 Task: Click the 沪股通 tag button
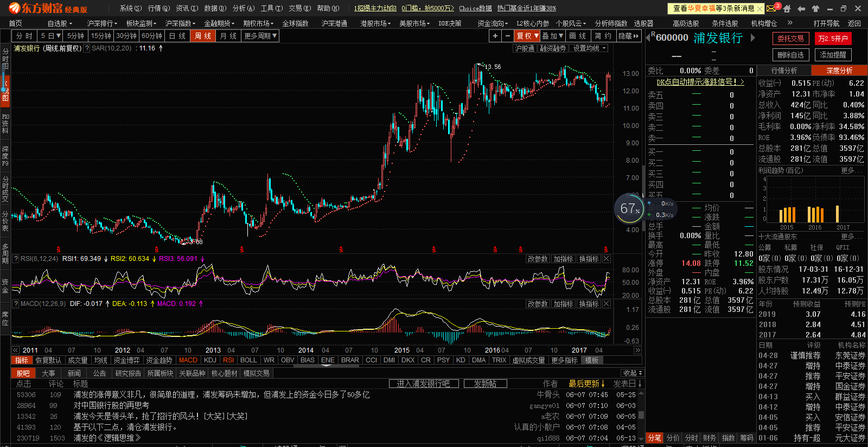(525, 48)
